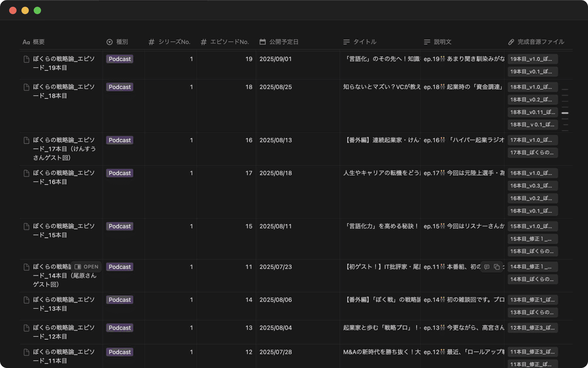The width and height of the screenshot is (588, 368).
Task: Open the 18本目_v0.11 audio file attachment
Action: 532,112
